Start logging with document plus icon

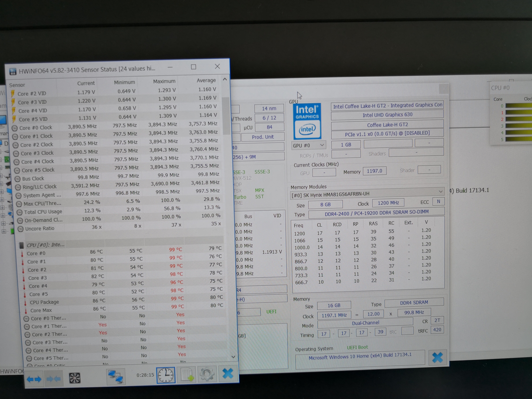(x=187, y=375)
